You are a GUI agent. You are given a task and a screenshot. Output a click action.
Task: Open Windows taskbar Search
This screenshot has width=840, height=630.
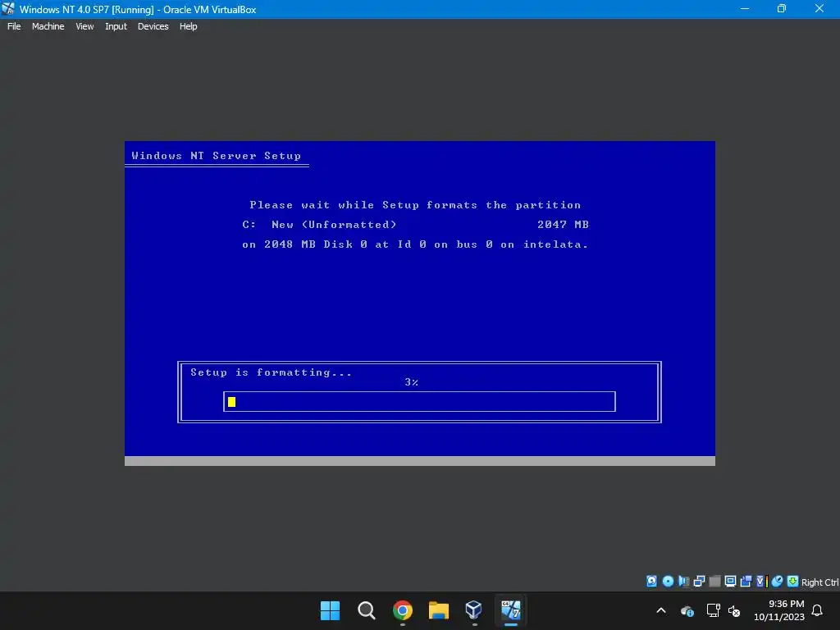pos(367,610)
